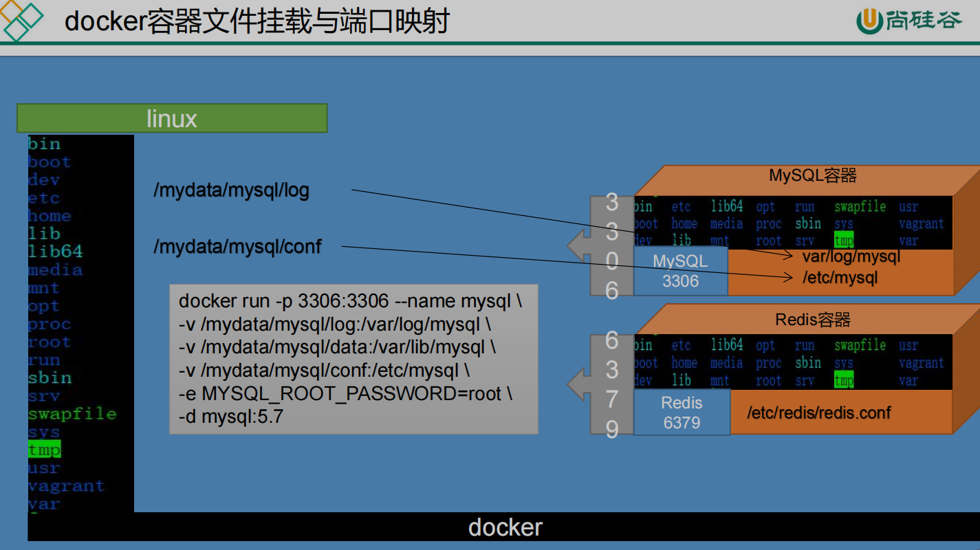The image size is (980, 550).
Task: Select proc in the MySQL container listing
Action: coord(769,224)
